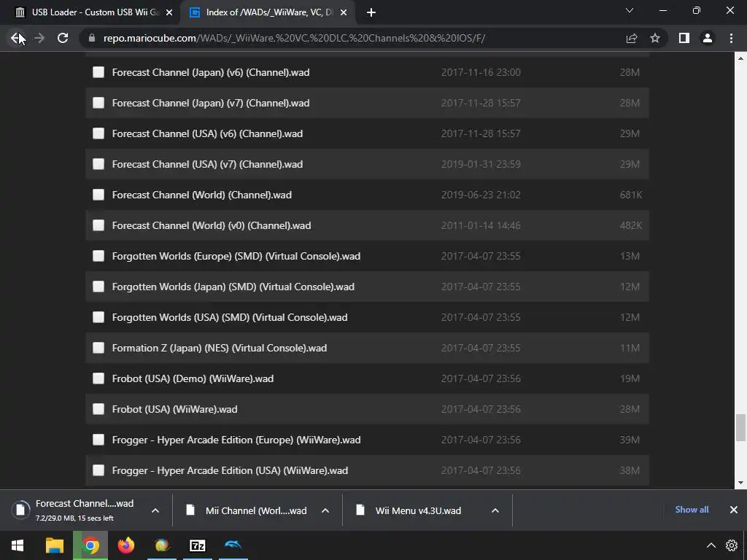Image resolution: width=747 pixels, height=560 pixels.
Task: Expand options for Mii Channel download
Action: 325,510
